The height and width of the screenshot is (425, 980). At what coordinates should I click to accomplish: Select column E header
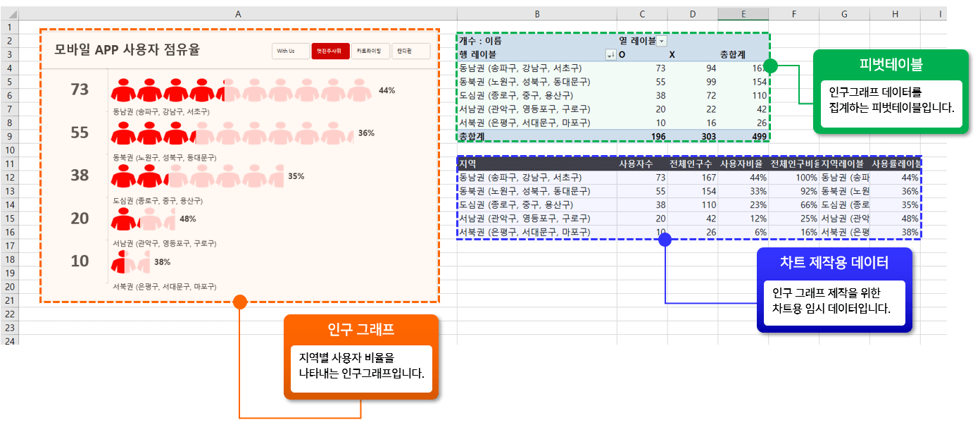tap(743, 14)
